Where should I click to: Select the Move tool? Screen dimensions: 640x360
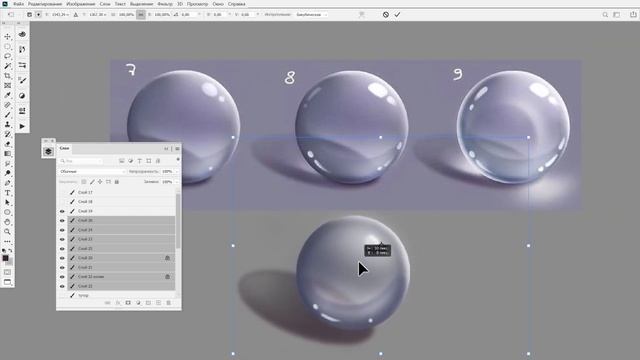[x=7, y=37]
